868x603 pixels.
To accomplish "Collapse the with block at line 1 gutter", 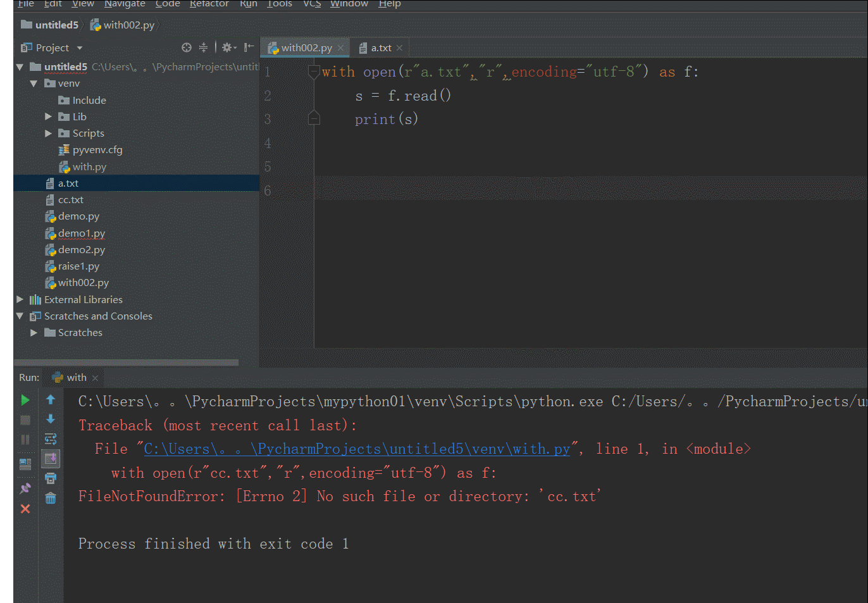I will pos(314,71).
